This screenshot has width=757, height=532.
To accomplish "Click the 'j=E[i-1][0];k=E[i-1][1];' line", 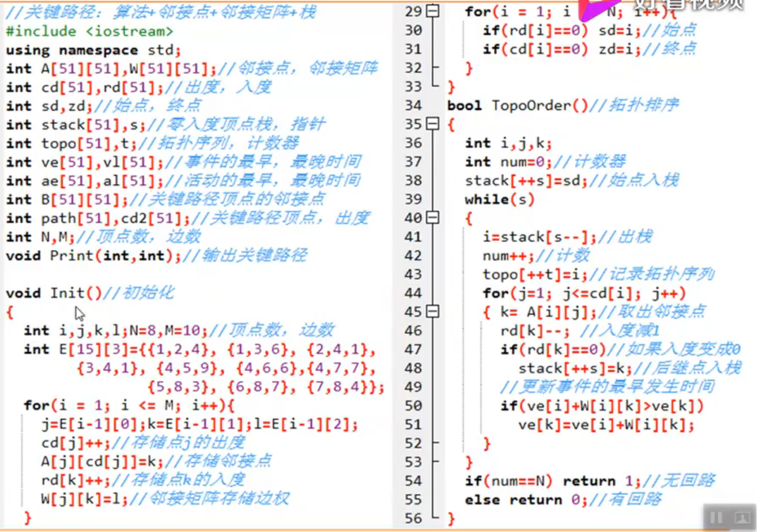I will click(147, 425).
